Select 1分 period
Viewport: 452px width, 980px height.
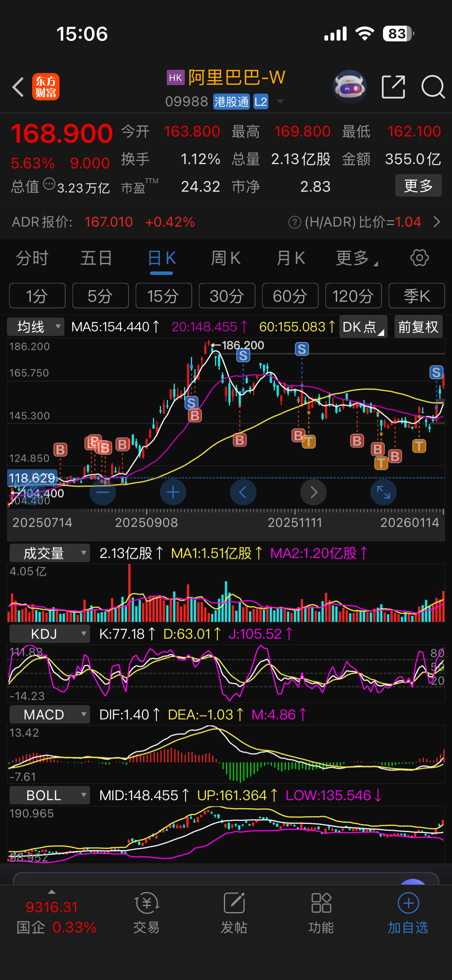37,296
